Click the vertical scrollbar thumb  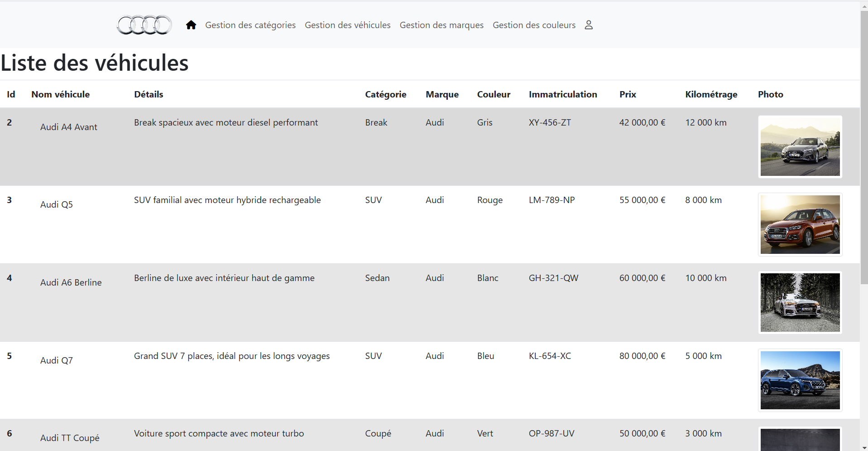[864, 145]
